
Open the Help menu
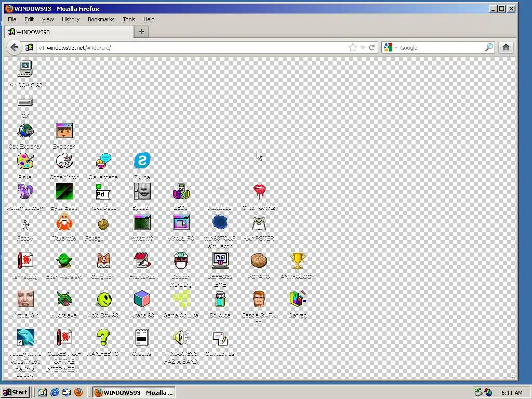click(149, 19)
